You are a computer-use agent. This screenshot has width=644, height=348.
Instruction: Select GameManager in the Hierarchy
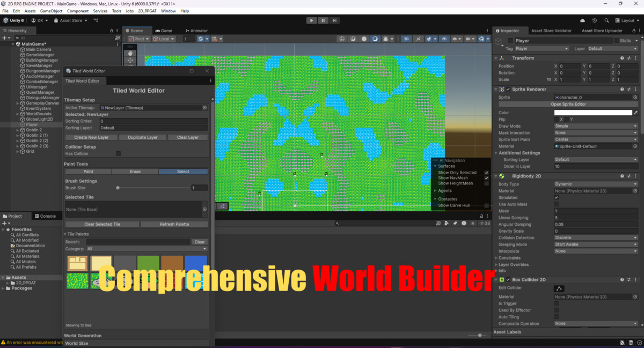tap(40, 55)
